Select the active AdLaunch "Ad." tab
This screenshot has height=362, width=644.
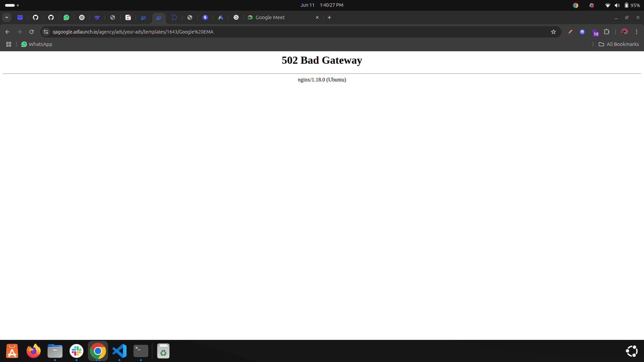pyautogui.click(x=159, y=17)
